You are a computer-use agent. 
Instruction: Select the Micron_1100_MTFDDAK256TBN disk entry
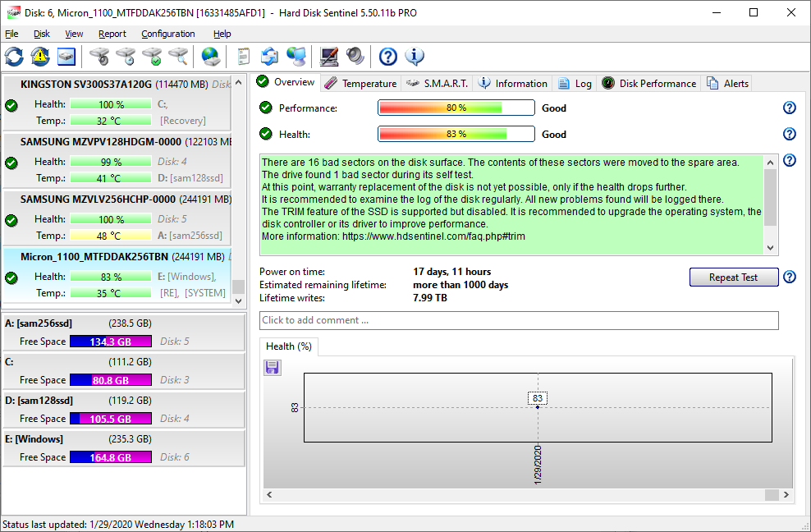click(117, 275)
